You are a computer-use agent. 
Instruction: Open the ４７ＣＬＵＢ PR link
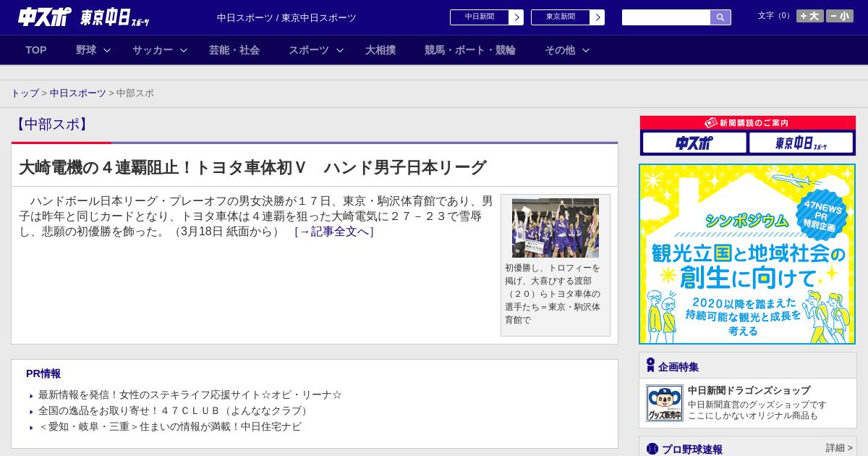click(174, 410)
